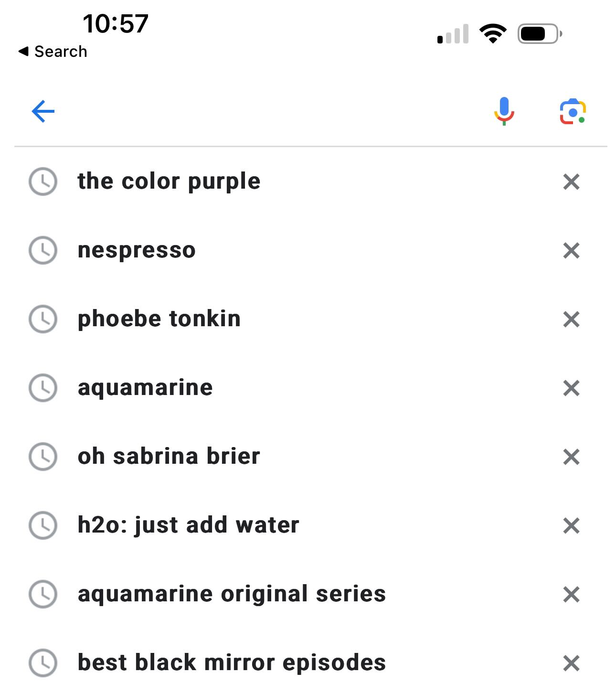Image resolution: width=616 pixels, height=694 pixels.
Task: Return to Search app via top-left breadcrumb
Action: coord(53,51)
